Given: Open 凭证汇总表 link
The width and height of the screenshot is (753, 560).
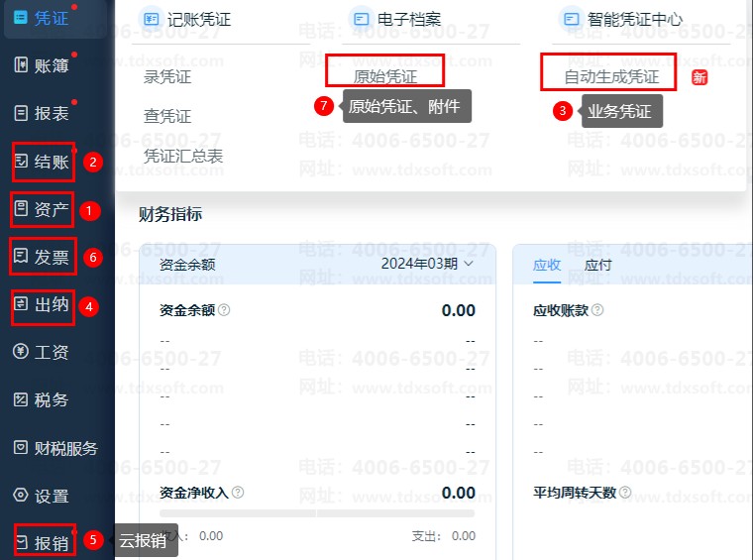Looking at the screenshot, I should (183, 156).
